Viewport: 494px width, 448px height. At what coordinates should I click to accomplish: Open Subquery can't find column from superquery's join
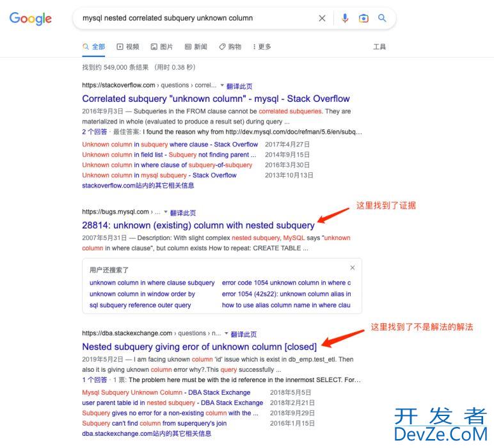(154, 423)
